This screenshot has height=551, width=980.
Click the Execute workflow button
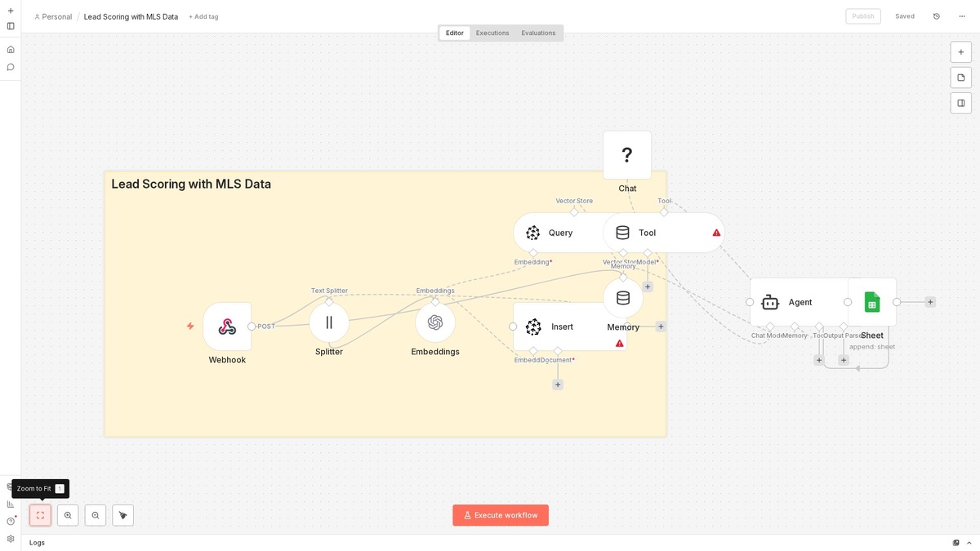(501, 515)
